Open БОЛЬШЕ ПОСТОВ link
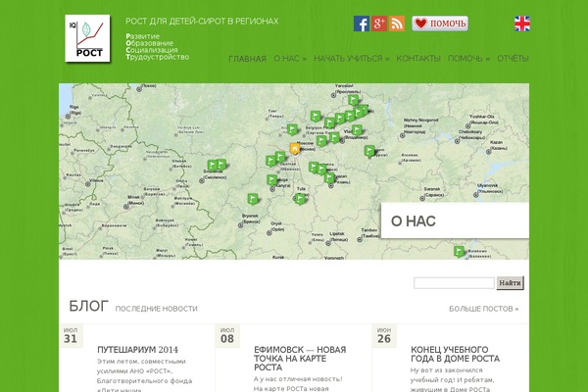Screen dimensions: 588x392 [484, 309]
